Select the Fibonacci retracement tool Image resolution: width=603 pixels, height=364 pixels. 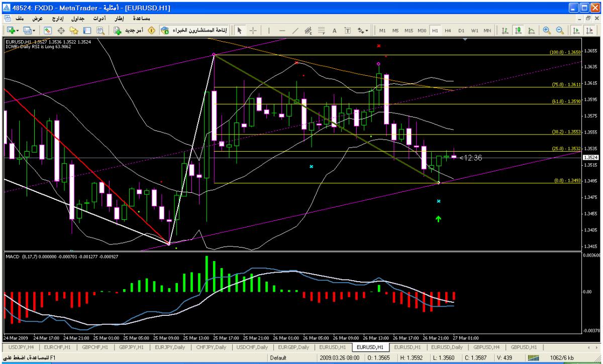322,30
